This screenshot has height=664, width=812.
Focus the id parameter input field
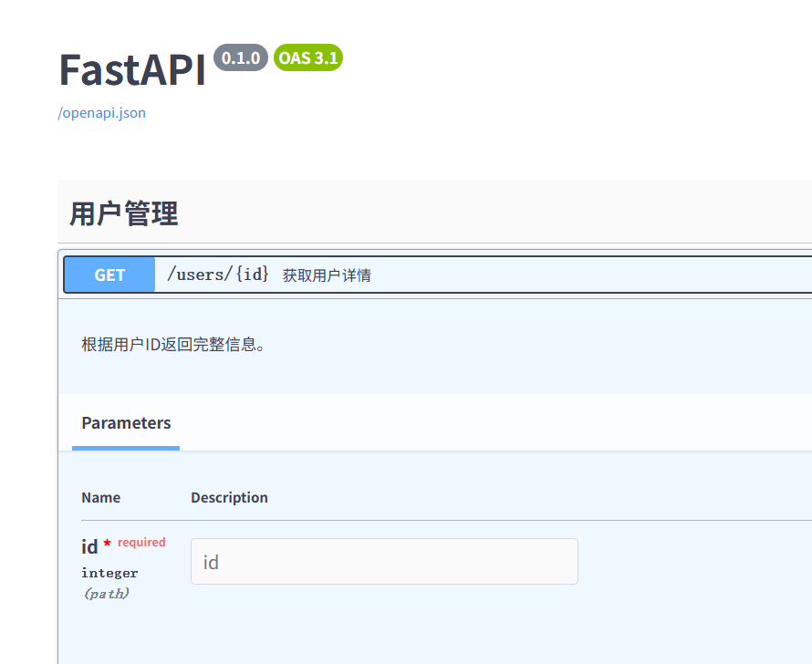(x=384, y=562)
